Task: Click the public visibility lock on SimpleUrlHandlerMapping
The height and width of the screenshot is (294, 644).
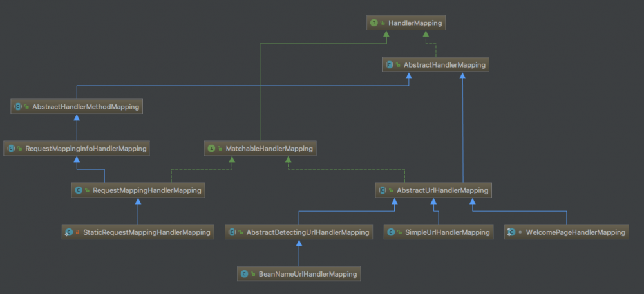Action: (x=400, y=232)
